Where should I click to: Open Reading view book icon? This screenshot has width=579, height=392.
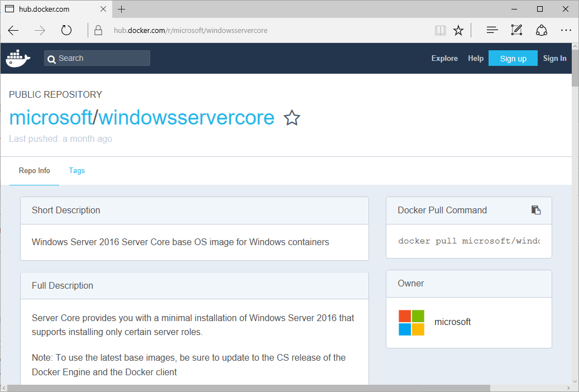[440, 30]
